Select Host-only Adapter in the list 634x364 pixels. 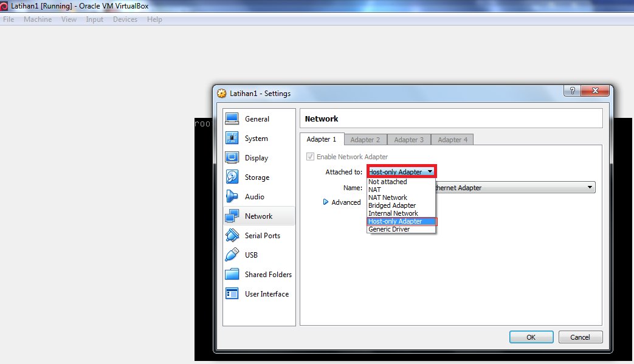[x=402, y=221]
